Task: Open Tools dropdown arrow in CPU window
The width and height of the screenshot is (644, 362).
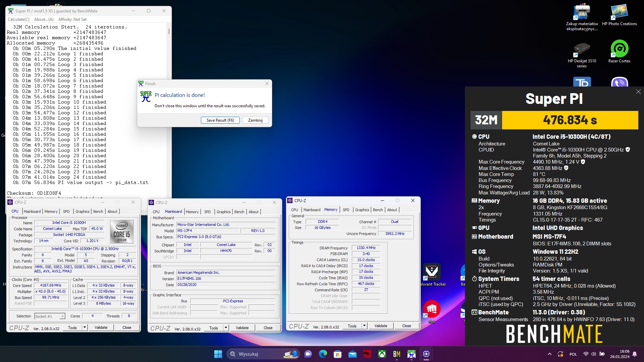Action: tap(85, 327)
